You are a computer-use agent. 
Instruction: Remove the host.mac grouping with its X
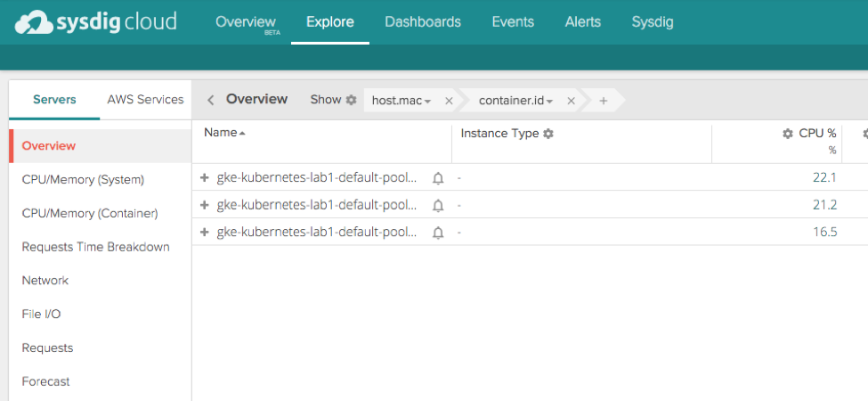tap(449, 101)
